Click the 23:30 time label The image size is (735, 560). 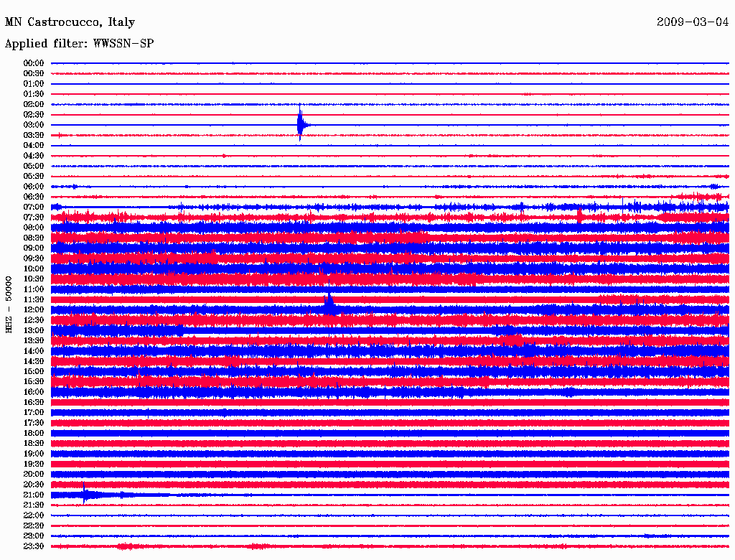(x=34, y=546)
